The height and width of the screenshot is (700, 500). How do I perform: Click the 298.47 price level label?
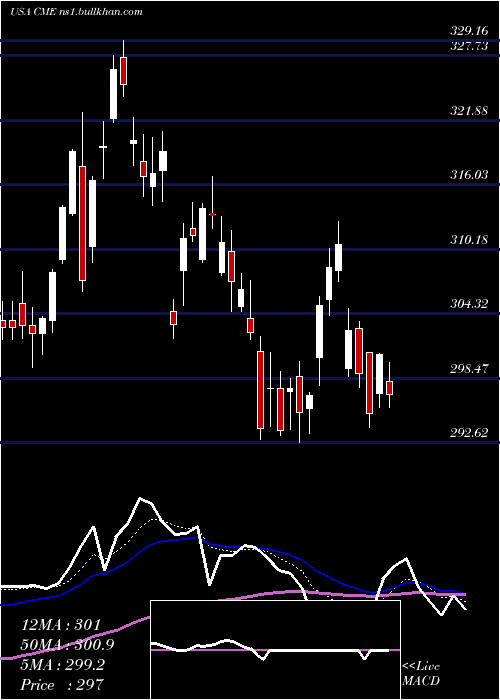(x=469, y=369)
